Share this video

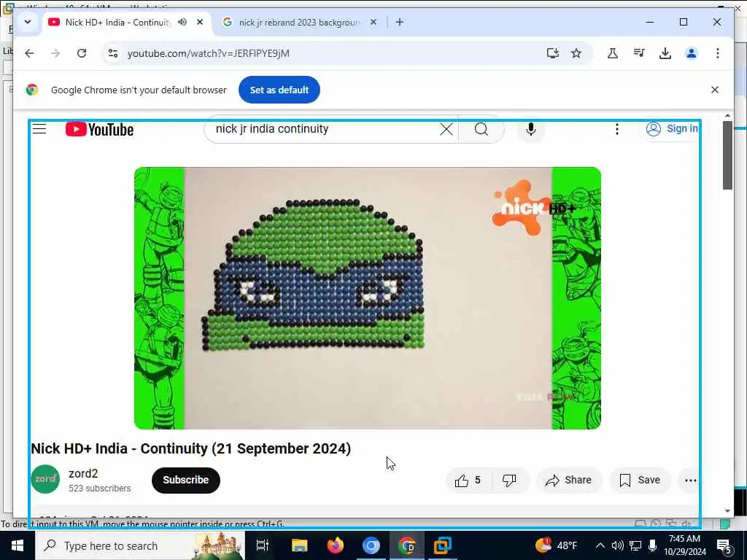click(569, 481)
